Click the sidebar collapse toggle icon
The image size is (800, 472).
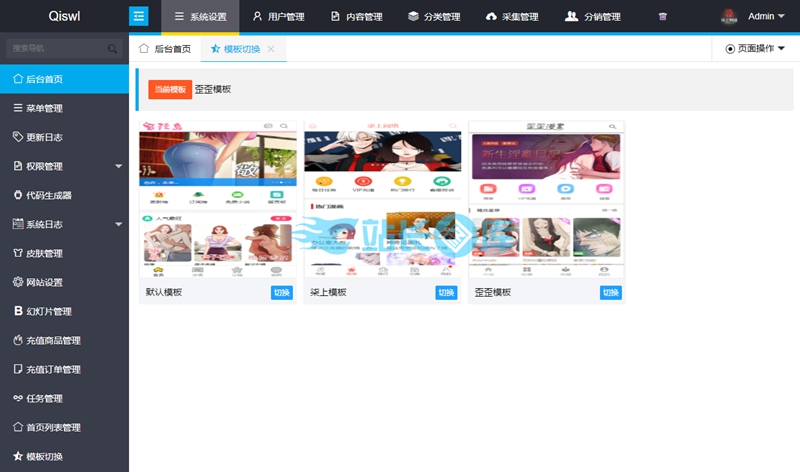[138, 16]
